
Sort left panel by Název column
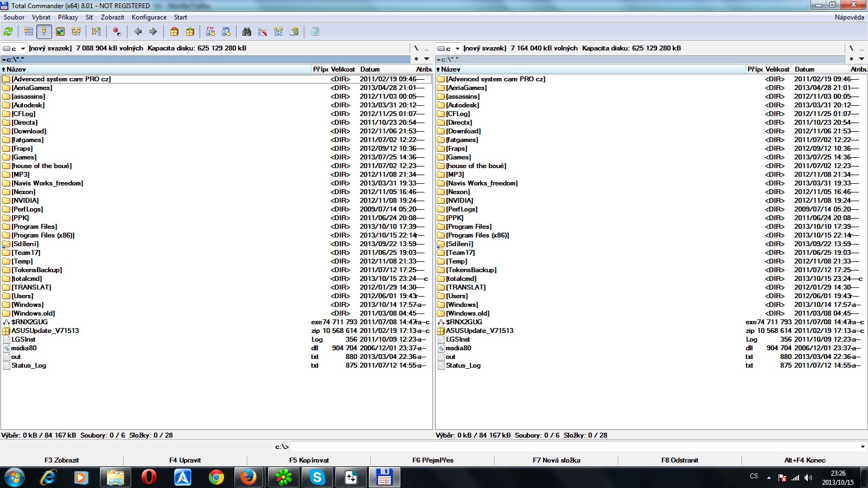156,69
